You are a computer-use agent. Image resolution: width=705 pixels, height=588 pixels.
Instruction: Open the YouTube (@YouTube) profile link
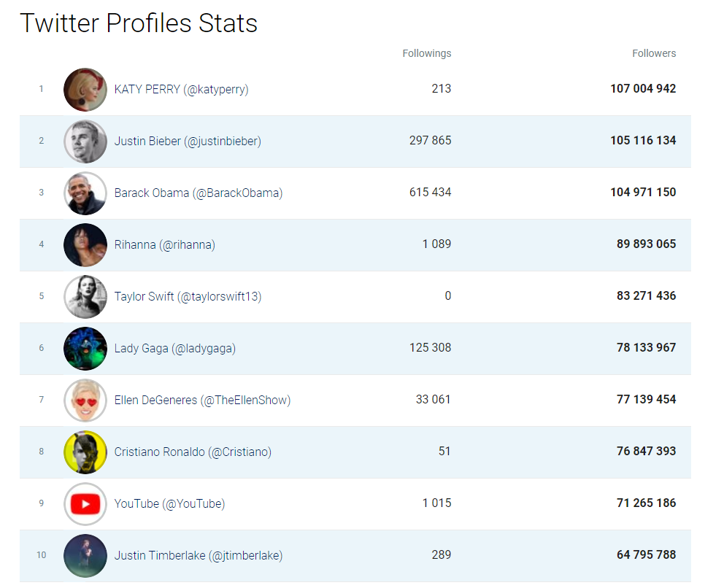click(x=169, y=504)
